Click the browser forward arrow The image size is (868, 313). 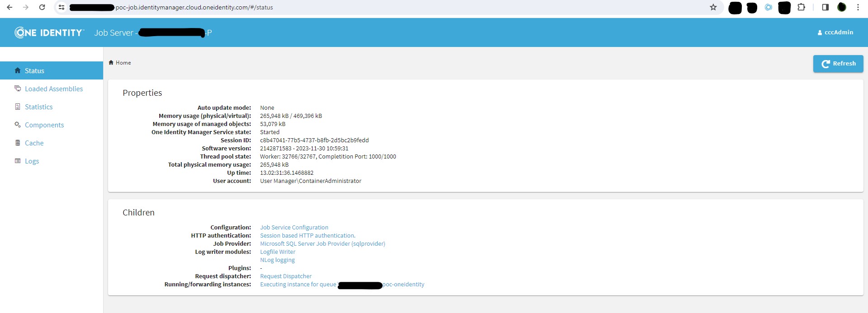click(x=26, y=7)
